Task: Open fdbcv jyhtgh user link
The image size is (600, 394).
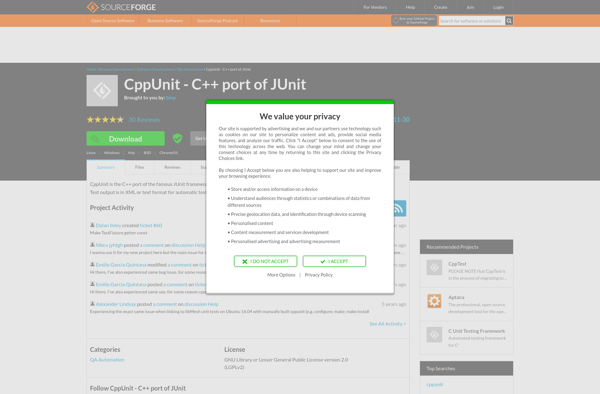Action: coord(109,245)
